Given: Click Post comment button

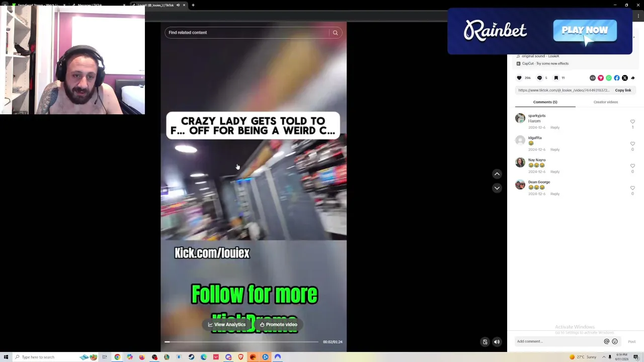Looking at the screenshot, I should (632, 342).
